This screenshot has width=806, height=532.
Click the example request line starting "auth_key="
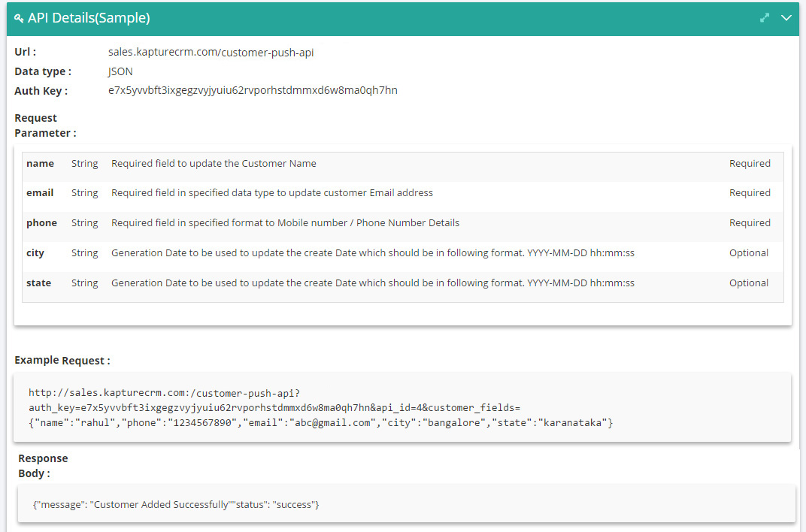[274, 408]
